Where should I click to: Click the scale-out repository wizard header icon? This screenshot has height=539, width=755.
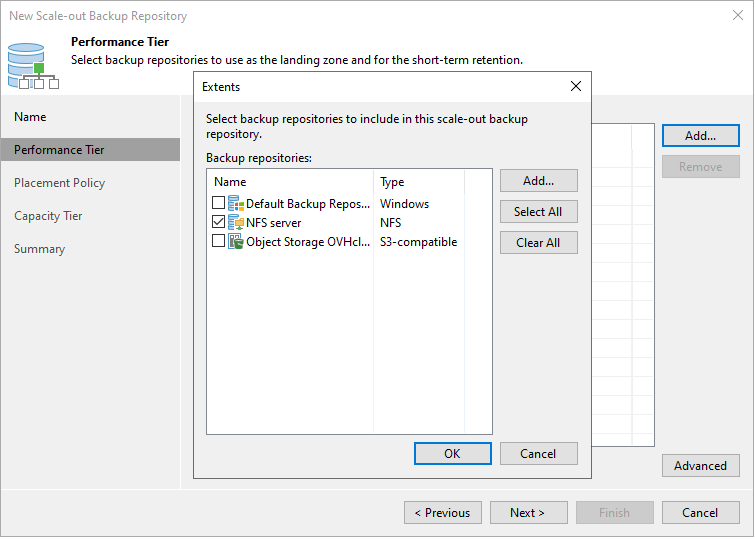(32, 65)
